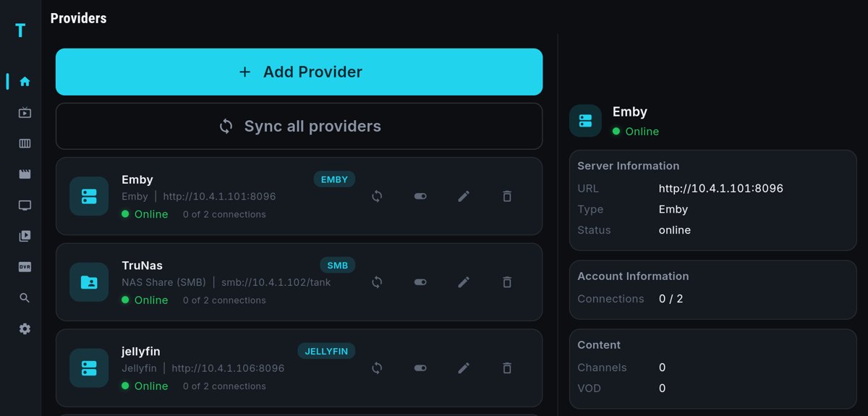Open the Guide grid sidebar icon
Viewport: 868px width, 416px height.
pos(25,143)
